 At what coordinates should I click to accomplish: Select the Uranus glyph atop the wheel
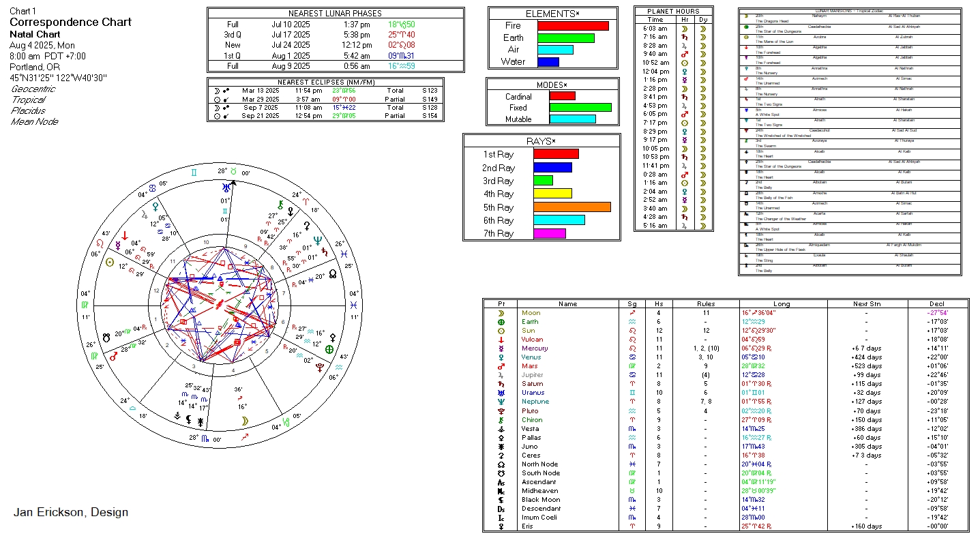point(226,187)
